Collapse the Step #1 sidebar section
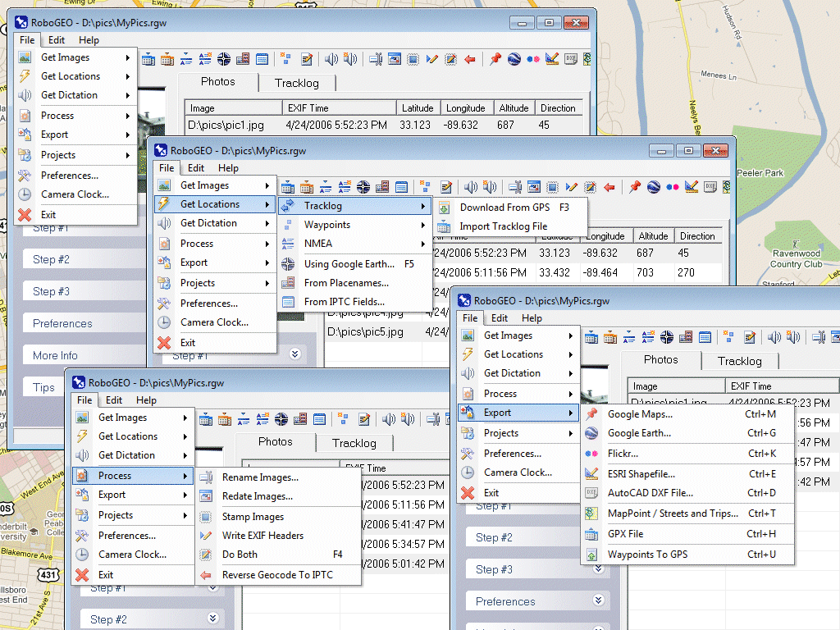Image resolution: width=840 pixels, height=630 pixels. (x=294, y=354)
